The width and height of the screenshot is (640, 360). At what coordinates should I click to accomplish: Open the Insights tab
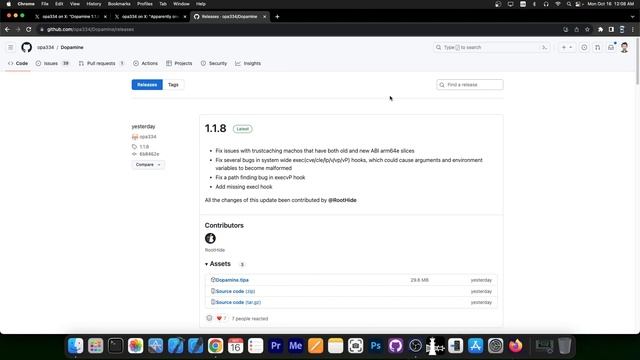(248, 63)
